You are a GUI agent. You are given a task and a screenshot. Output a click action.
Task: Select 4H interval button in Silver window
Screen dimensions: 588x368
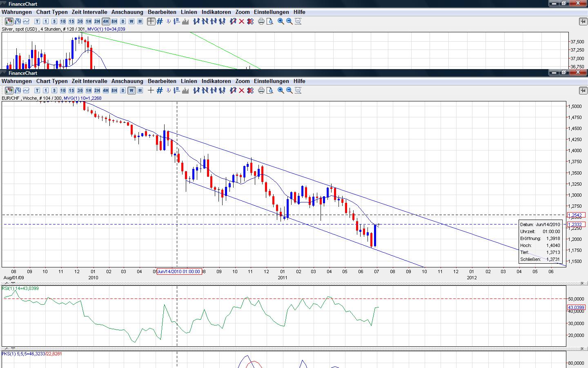click(106, 21)
